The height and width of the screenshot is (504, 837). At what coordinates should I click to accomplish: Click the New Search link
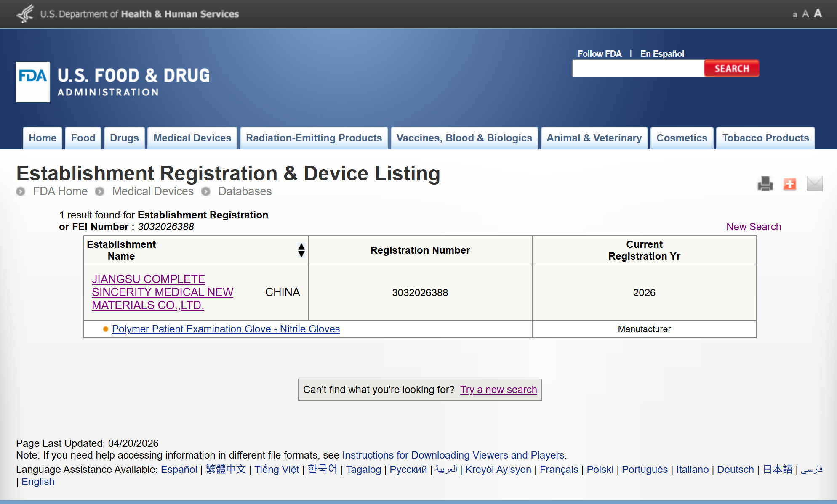point(754,227)
